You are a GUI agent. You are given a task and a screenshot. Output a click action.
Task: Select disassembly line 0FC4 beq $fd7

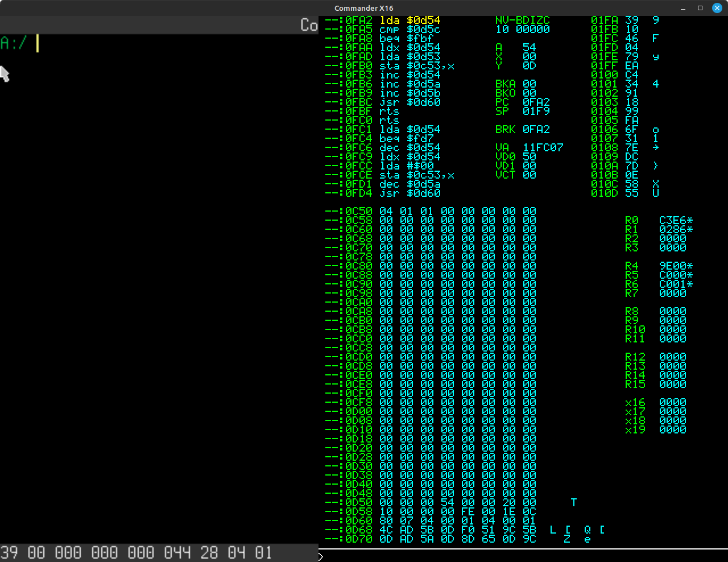[379, 139]
